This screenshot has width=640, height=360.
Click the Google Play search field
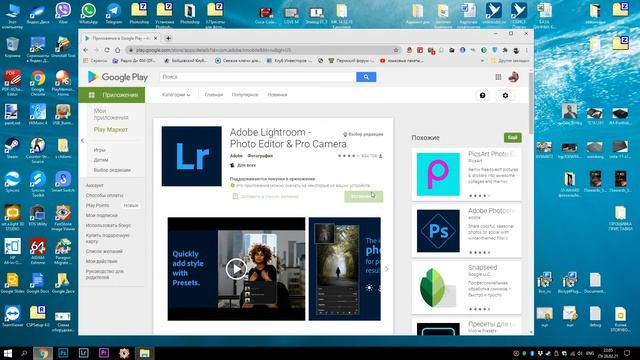pyautogui.click(x=258, y=77)
